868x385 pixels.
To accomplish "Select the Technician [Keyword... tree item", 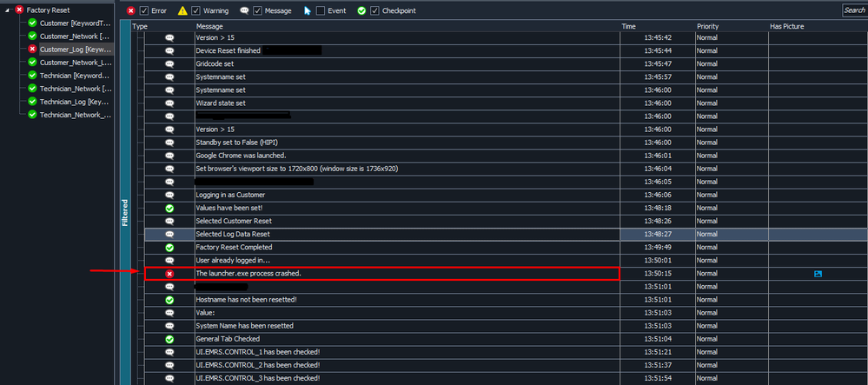I will coord(76,76).
